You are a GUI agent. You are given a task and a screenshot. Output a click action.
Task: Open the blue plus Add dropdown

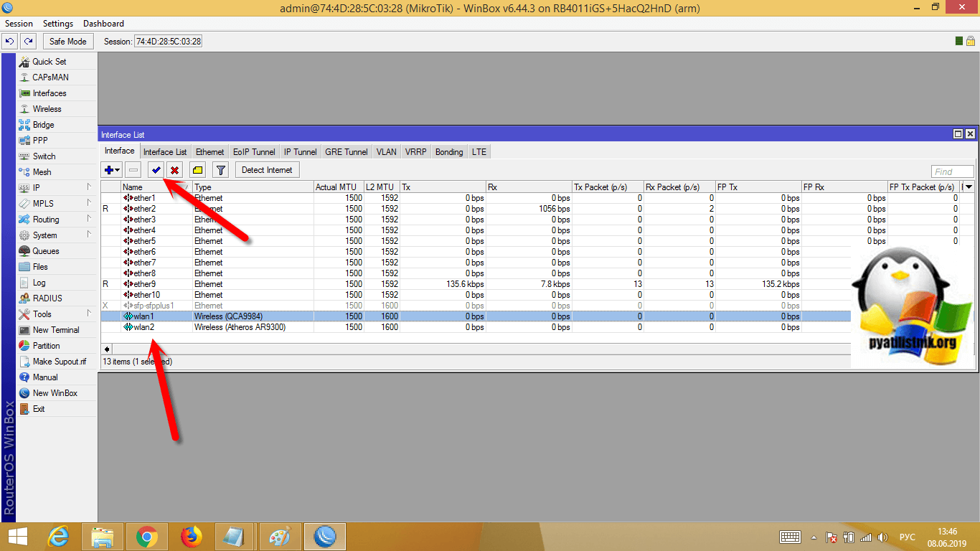112,170
